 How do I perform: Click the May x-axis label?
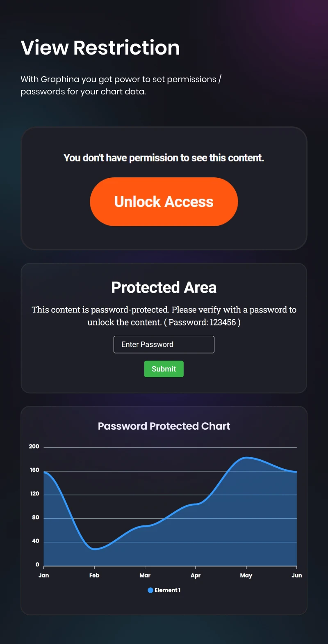(x=246, y=575)
